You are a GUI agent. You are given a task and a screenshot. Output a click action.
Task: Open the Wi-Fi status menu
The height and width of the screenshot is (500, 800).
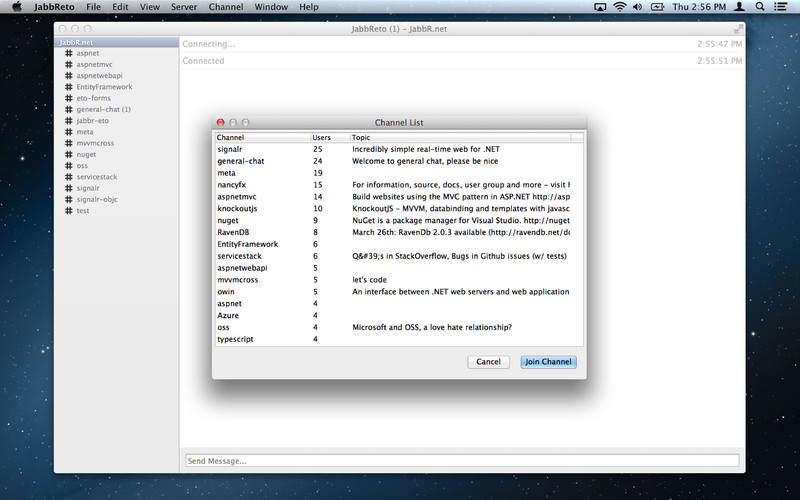click(x=619, y=7)
